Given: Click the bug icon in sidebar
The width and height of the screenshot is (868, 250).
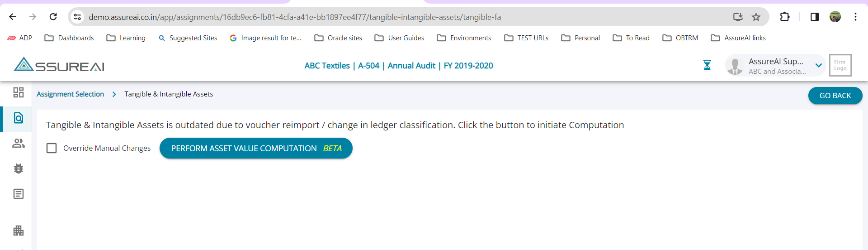Looking at the screenshot, I should [19, 168].
